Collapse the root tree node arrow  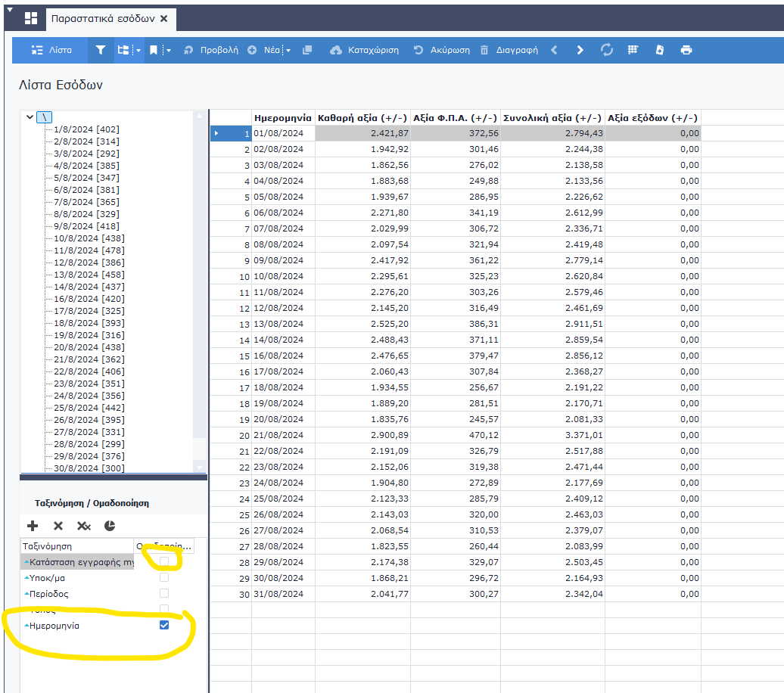(x=30, y=117)
